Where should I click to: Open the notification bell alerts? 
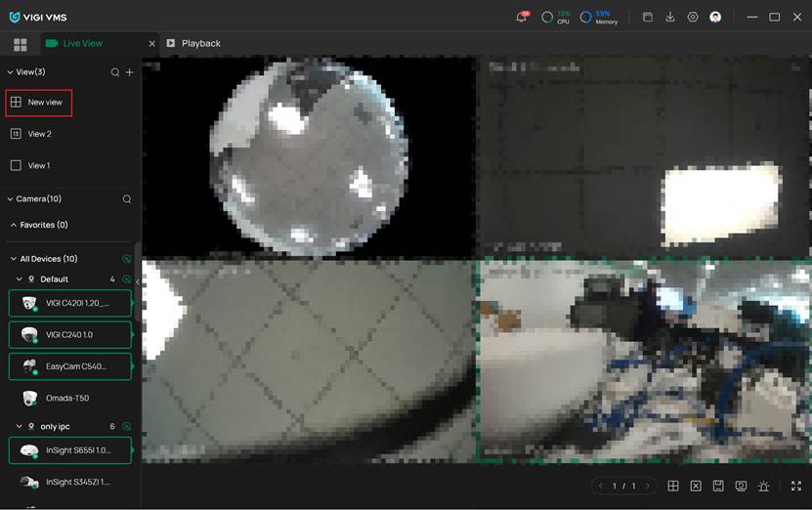[x=522, y=17]
